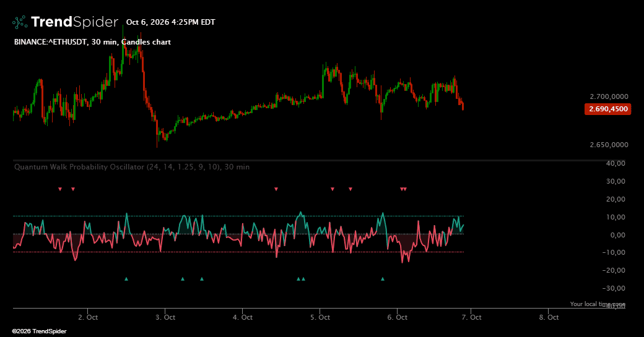Click the red 2.690,4500 current price label
The width and height of the screenshot is (644, 337).
[608, 109]
